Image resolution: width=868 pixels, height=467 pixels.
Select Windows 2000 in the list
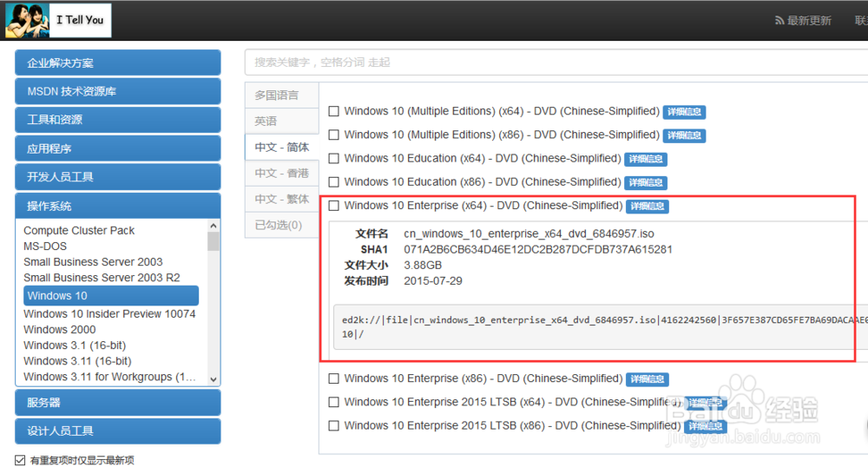tap(59, 329)
